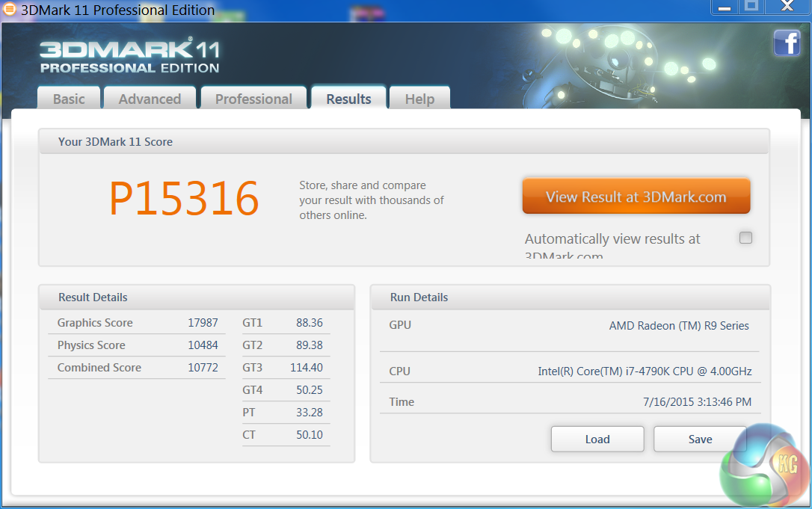
Task: Click the AMD Radeon R9 Series GPU text
Action: [679, 326]
